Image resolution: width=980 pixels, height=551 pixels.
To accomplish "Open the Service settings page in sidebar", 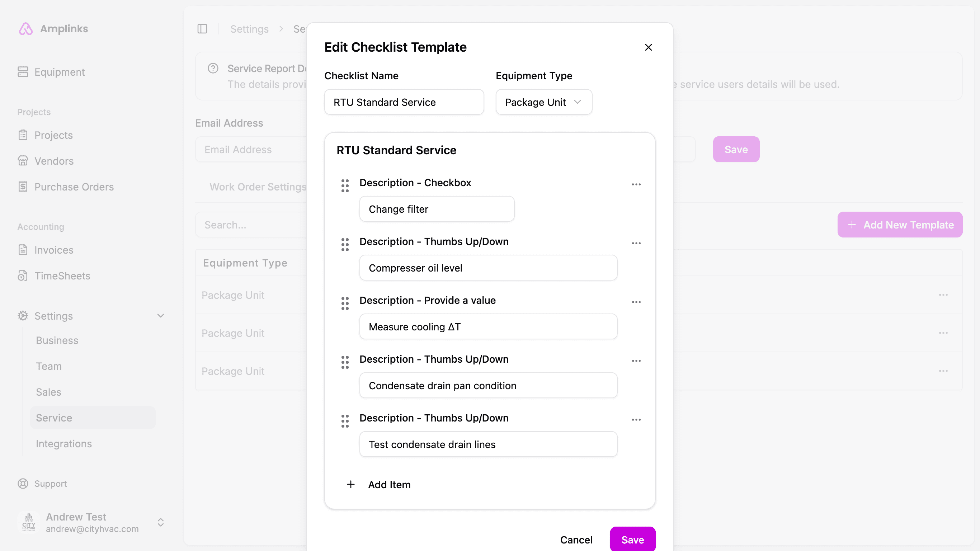I will coord(54,418).
